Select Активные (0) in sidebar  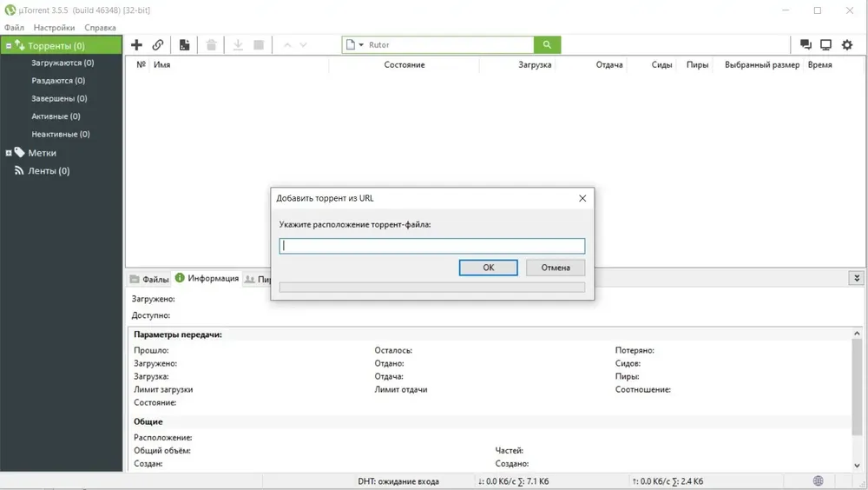[x=56, y=116]
